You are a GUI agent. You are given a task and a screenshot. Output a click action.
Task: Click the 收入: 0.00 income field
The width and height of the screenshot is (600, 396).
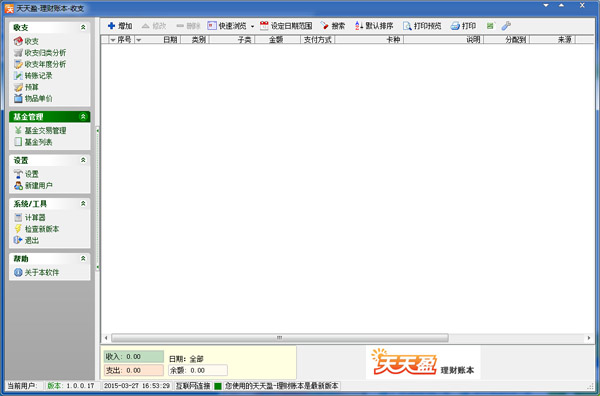click(x=134, y=356)
